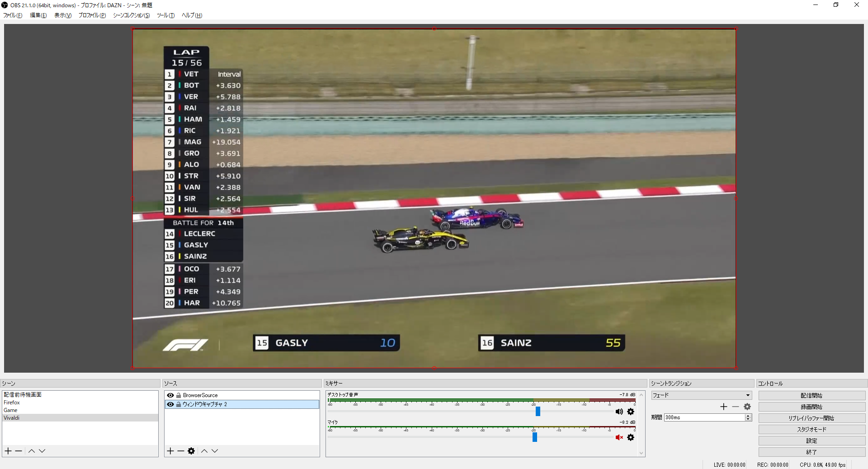Click the preview canvas video
Screen dimensions: 868x469
pos(434,198)
